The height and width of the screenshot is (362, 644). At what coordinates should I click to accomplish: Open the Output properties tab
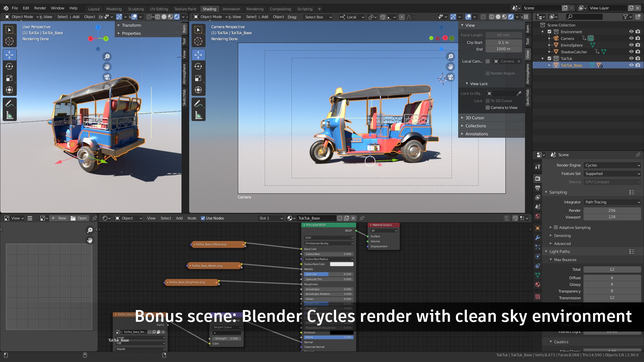coord(538,188)
